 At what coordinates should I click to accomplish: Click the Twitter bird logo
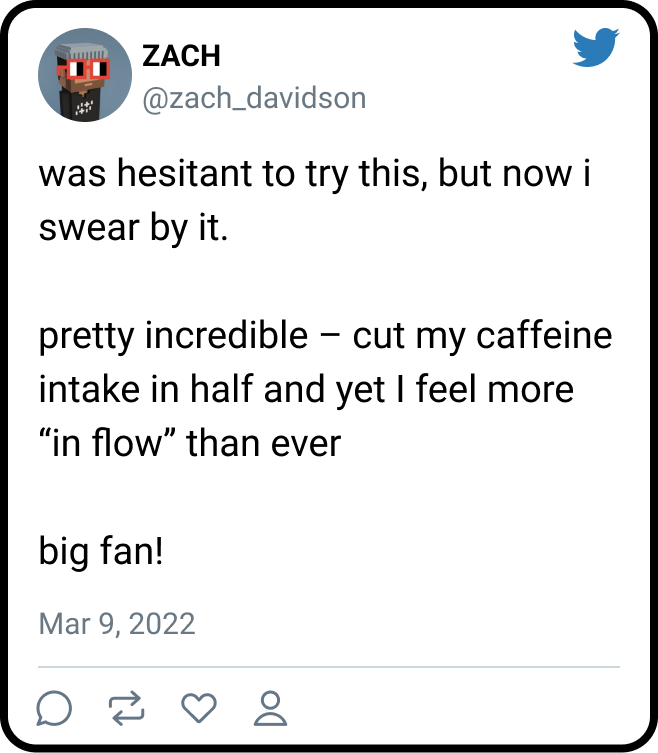596,48
